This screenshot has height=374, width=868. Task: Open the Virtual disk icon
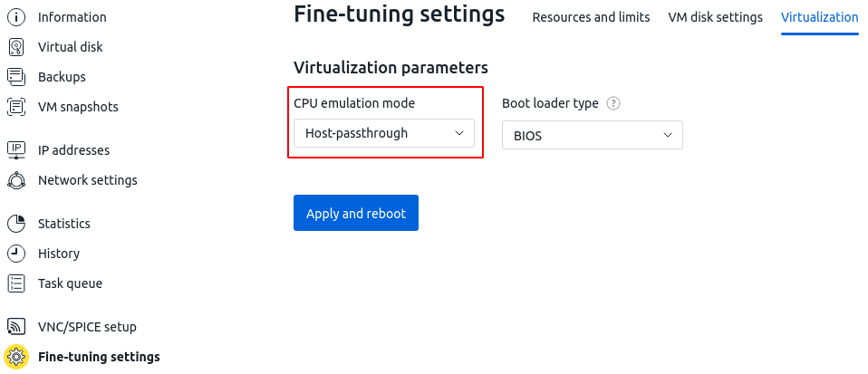tap(16, 47)
